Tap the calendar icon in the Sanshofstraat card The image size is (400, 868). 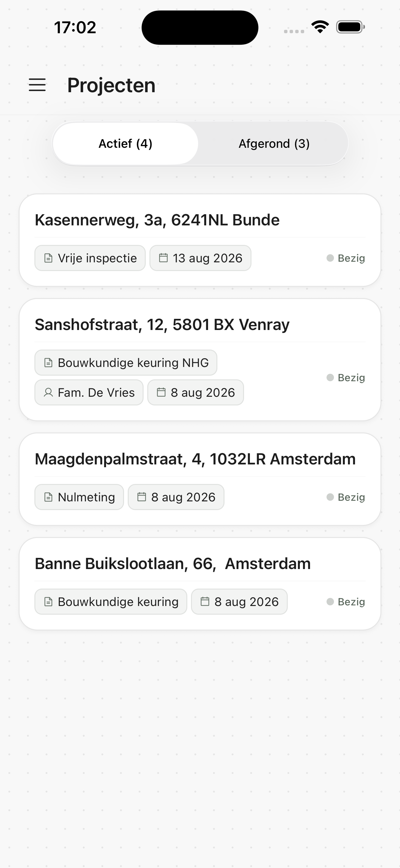pos(161,392)
